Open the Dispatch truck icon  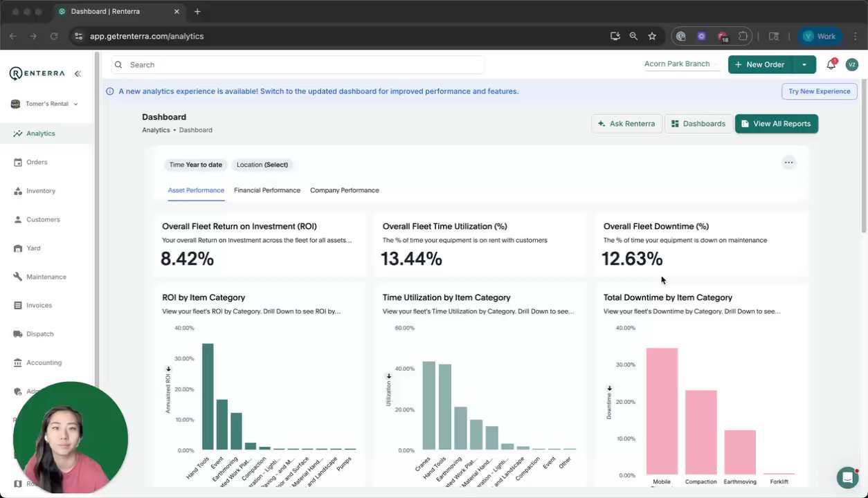[x=18, y=334]
